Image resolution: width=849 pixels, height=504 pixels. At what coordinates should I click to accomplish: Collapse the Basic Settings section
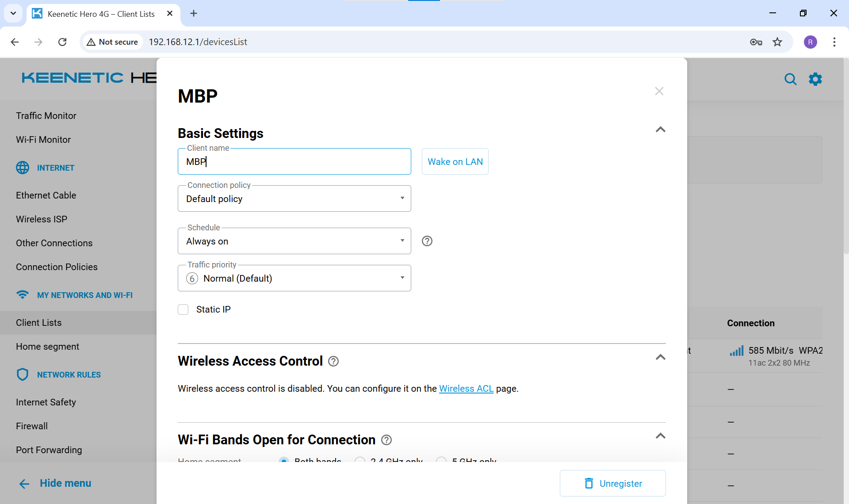pyautogui.click(x=660, y=130)
